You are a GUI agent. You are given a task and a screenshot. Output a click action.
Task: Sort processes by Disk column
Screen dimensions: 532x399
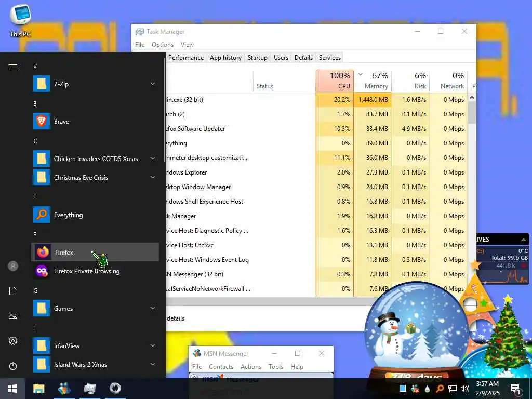[x=410, y=81]
